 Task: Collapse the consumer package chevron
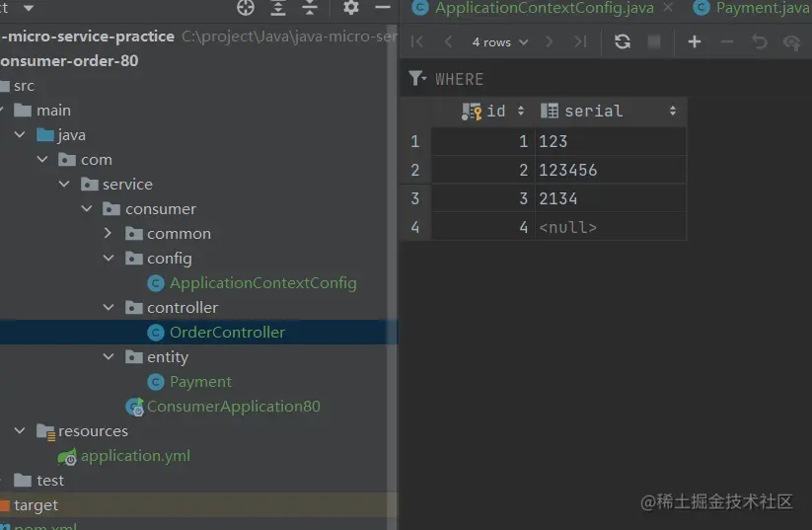tap(87, 209)
